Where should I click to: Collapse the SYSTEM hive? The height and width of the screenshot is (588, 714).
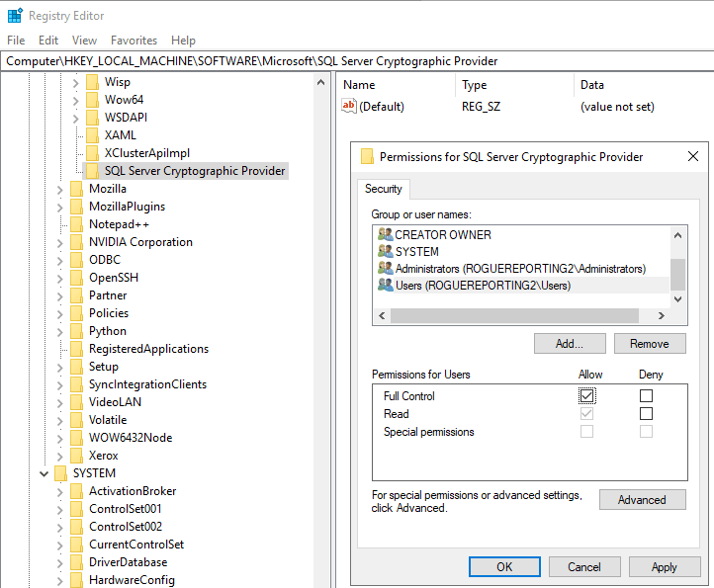click(44, 473)
